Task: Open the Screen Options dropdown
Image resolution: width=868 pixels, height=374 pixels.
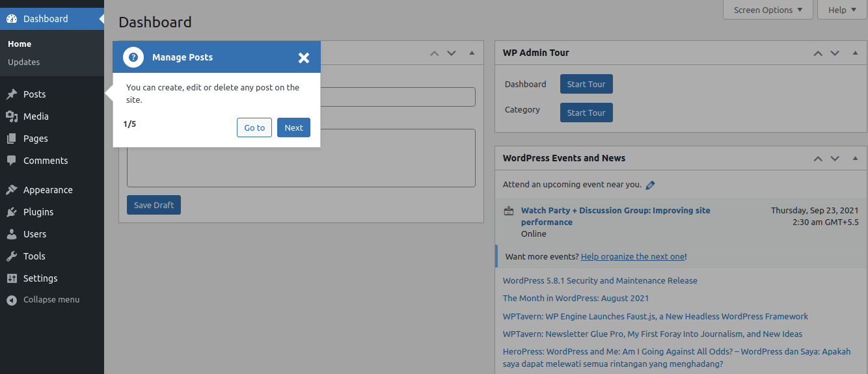Action: [768, 10]
